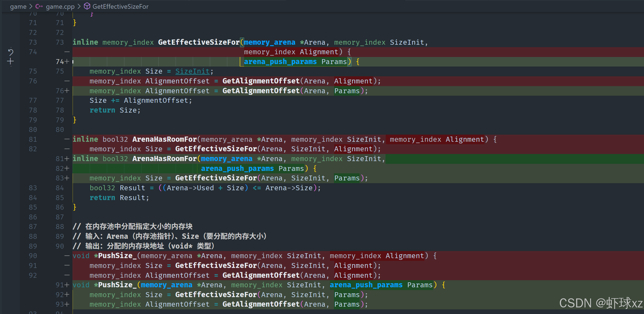Click the ArenaHasRoomFor name on added line 81
The width and height of the screenshot is (644, 314).
[x=164, y=159]
